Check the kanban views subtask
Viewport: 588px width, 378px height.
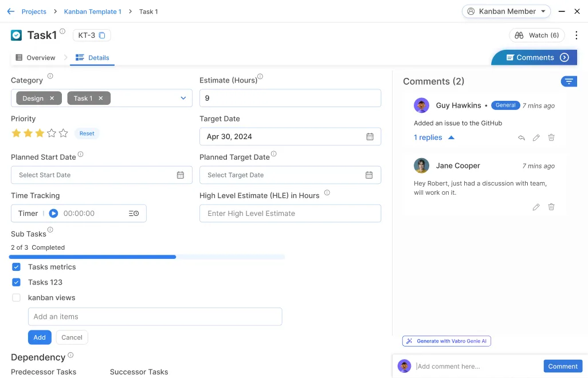[x=17, y=298]
